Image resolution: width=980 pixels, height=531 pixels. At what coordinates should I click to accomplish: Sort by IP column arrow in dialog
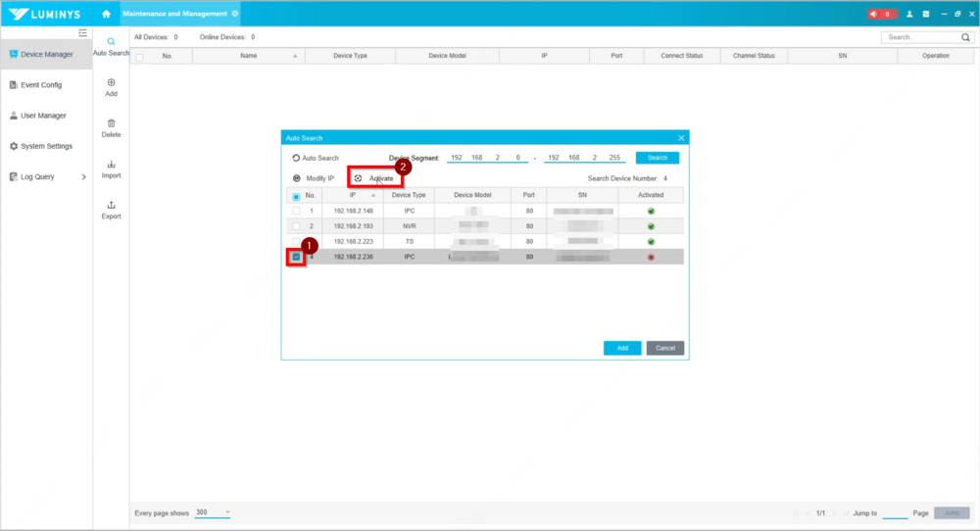372,196
